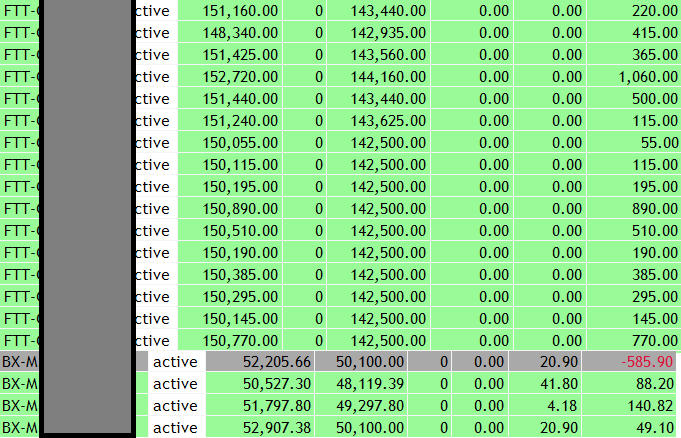
Task: Select the 20.90 value in the -585.90 row
Action: (545, 362)
